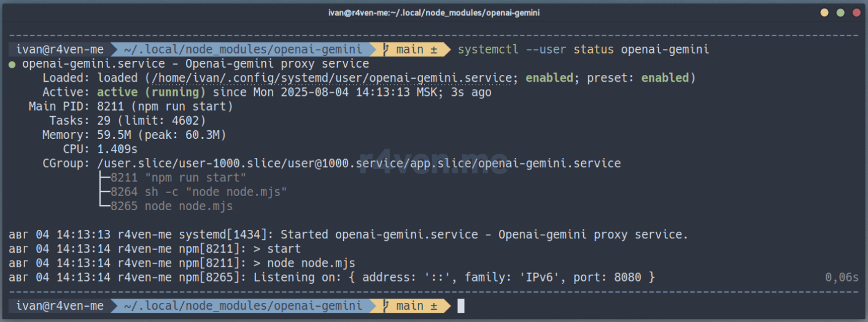Click the ivan@r4ven-me segment in top prompt
Screen dimensions: 868x322
pos(60,50)
